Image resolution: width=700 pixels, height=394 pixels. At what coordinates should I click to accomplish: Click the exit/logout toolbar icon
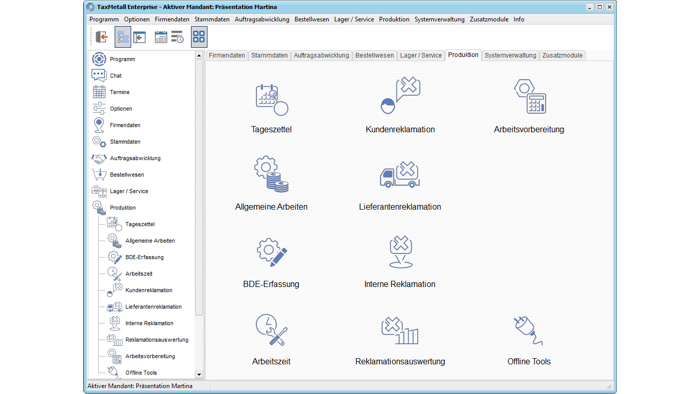(x=102, y=37)
